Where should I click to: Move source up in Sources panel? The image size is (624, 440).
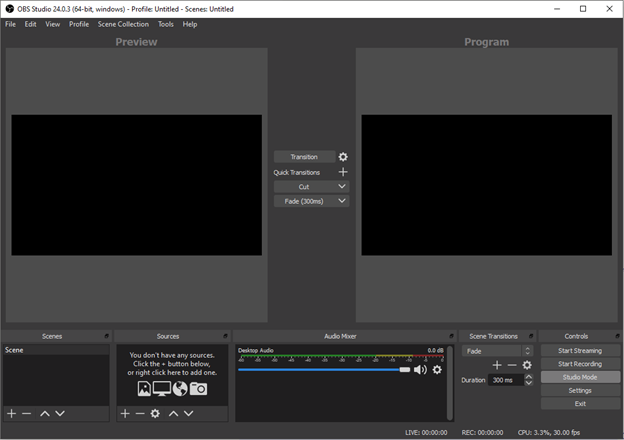tap(174, 413)
